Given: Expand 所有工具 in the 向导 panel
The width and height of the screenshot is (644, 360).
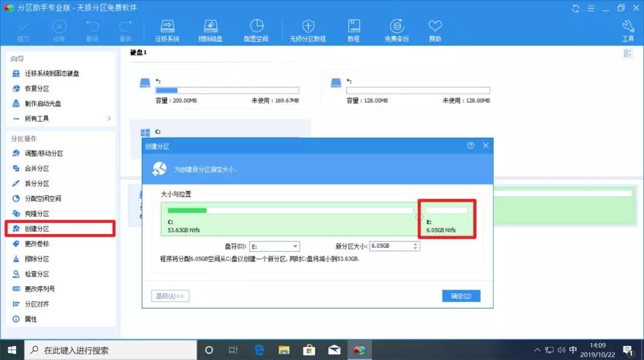Looking at the screenshot, I should [x=36, y=119].
